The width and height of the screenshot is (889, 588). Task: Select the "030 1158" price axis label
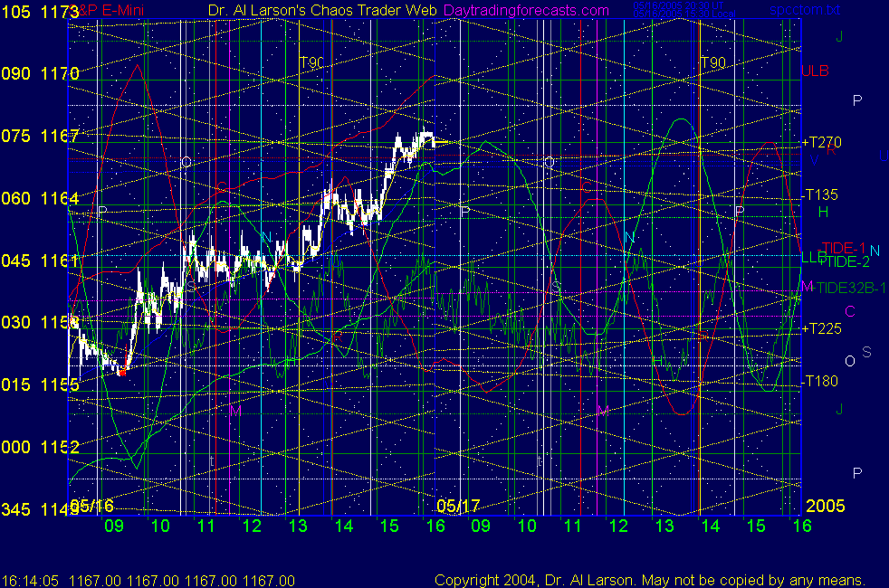click(x=40, y=322)
